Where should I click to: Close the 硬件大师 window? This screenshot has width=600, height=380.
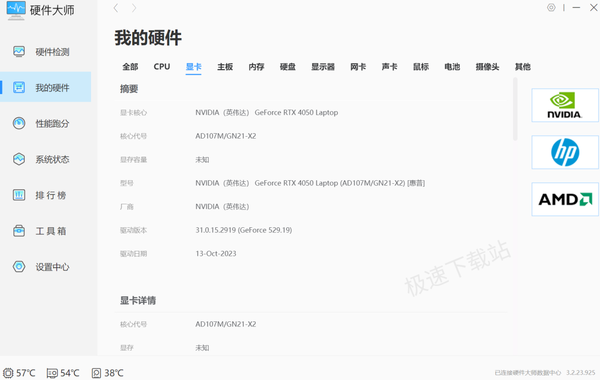pos(593,7)
